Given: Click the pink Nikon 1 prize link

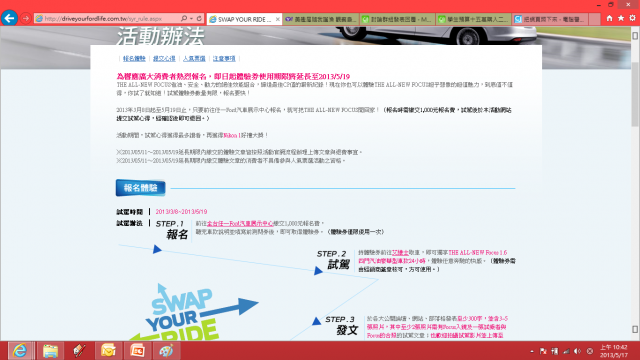Looking at the screenshot, I should (x=232, y=135).
